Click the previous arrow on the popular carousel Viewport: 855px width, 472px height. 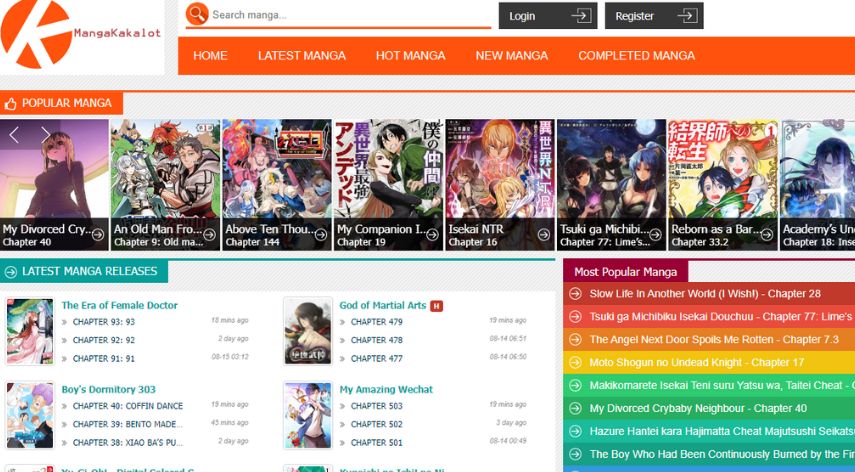(14, 135)
